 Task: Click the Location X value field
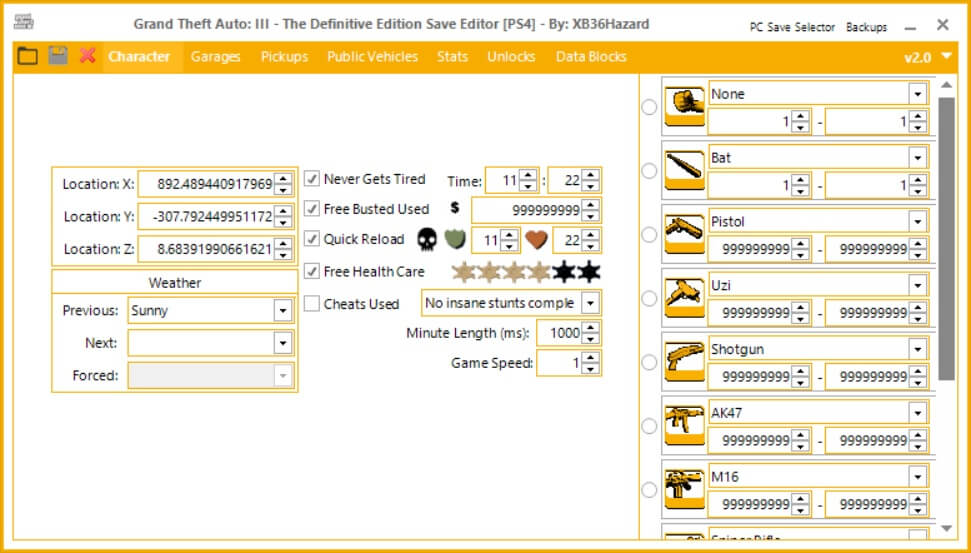click(207, 184)
